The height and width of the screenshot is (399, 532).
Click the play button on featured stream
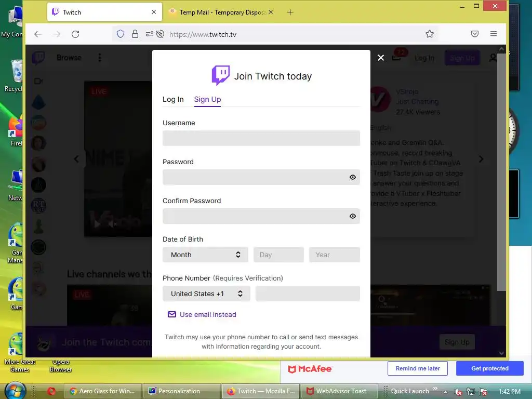click(x=97, y=224)
